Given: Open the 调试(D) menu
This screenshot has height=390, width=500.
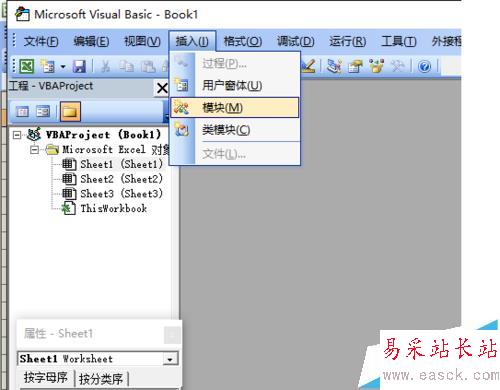Looking at the screenshot, I should coord(296,41).
